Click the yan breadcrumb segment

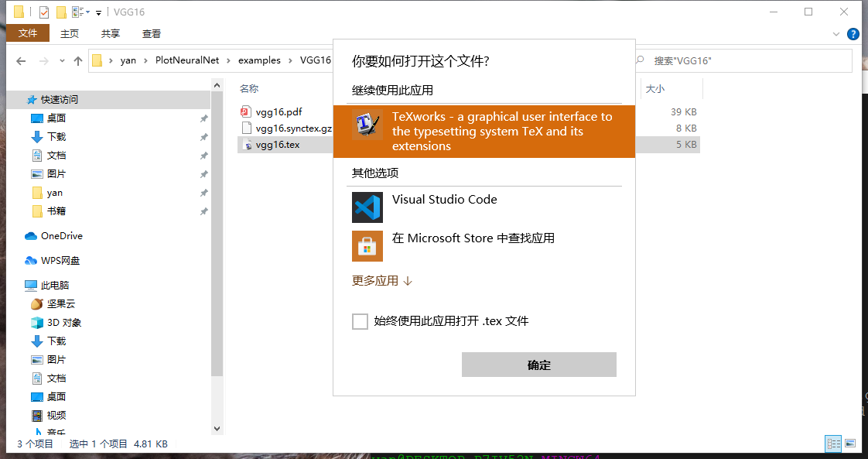coord(128,60)
